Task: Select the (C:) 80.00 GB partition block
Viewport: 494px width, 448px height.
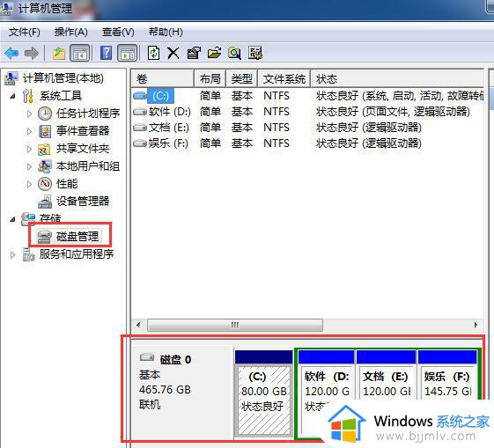Action: point(264,394)
